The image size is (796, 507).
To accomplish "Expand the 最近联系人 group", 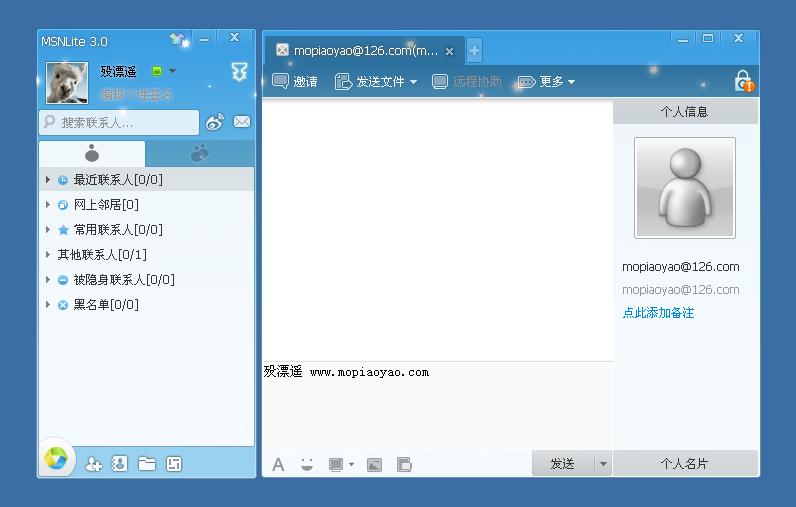I will [x=48, y=180].
